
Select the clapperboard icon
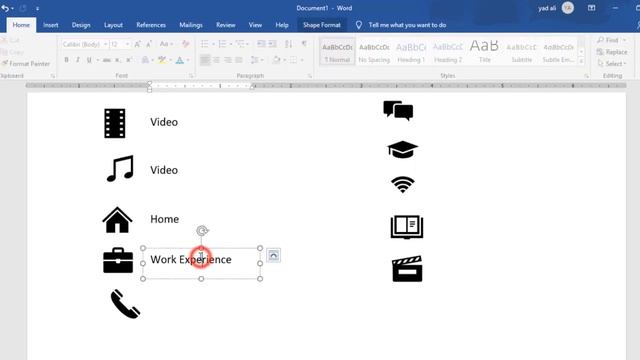(x=407, y=269)
